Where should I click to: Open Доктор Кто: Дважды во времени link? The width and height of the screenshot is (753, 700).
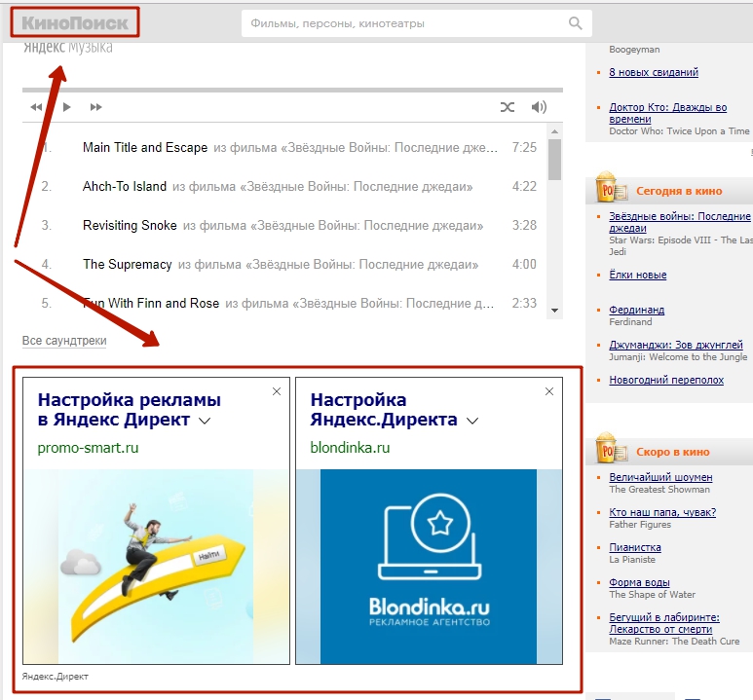(x=667, y=113)
